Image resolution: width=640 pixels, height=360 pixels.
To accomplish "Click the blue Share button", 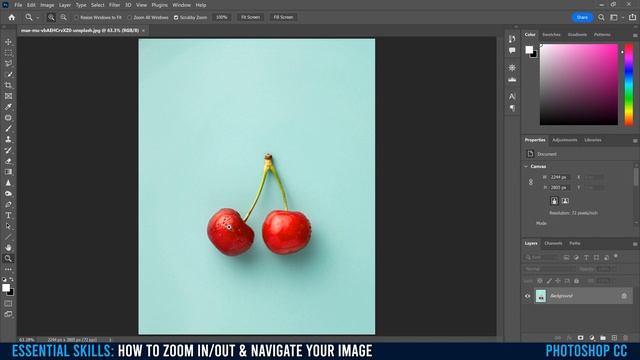I will tap(582, 17).
